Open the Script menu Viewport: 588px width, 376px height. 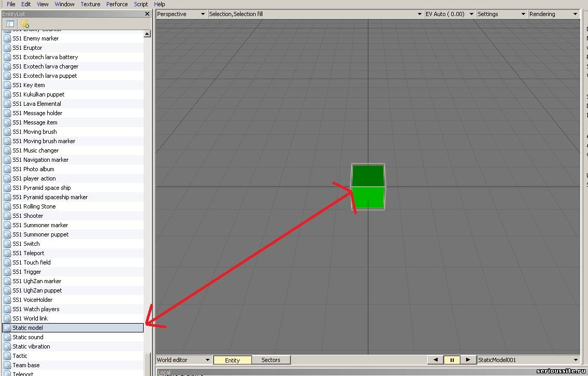pyautogui.click(x=141, y=4)
